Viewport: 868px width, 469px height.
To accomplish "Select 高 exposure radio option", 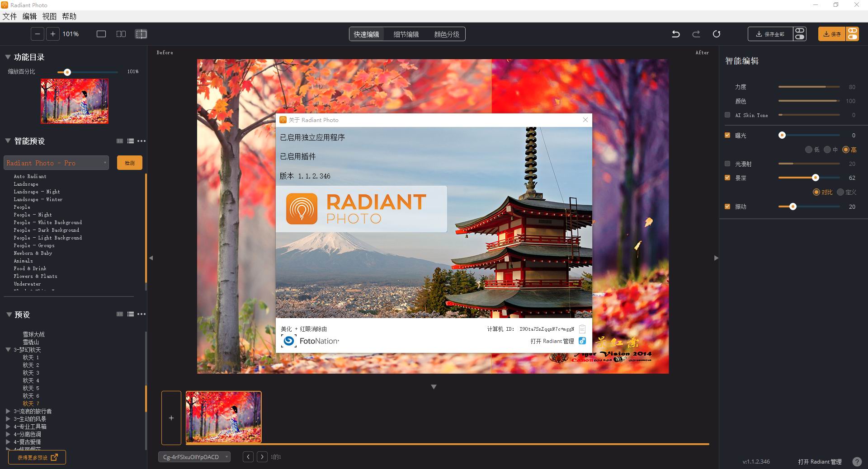I will 846,150.
